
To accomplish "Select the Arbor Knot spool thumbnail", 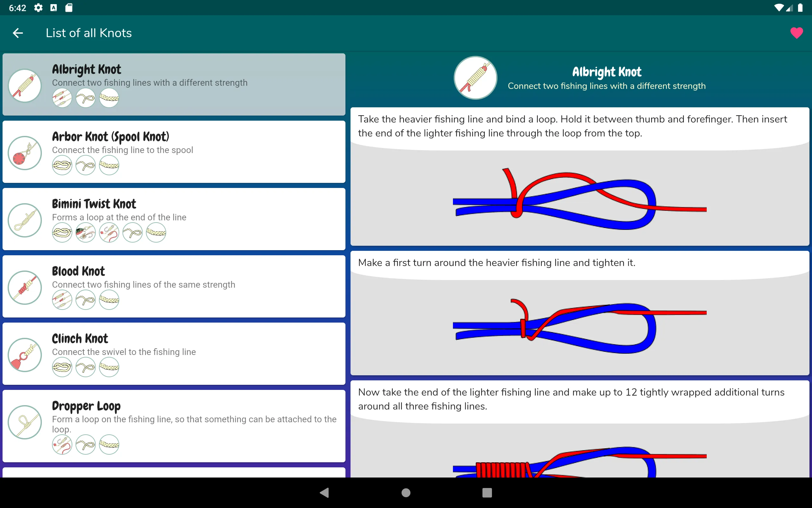I will point(25,153).
